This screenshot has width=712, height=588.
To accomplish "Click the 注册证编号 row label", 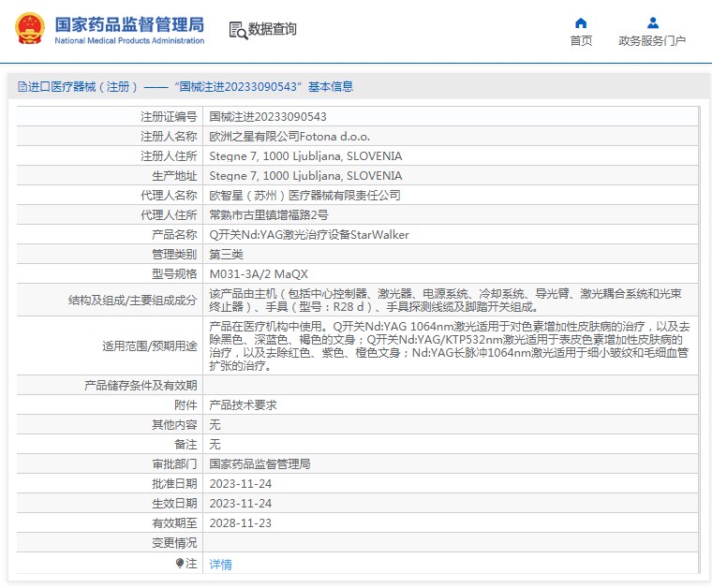I will (x=169, y=117).
